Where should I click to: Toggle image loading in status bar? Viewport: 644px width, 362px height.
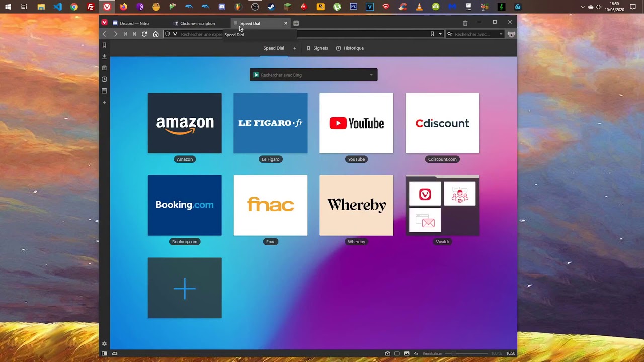407,354
